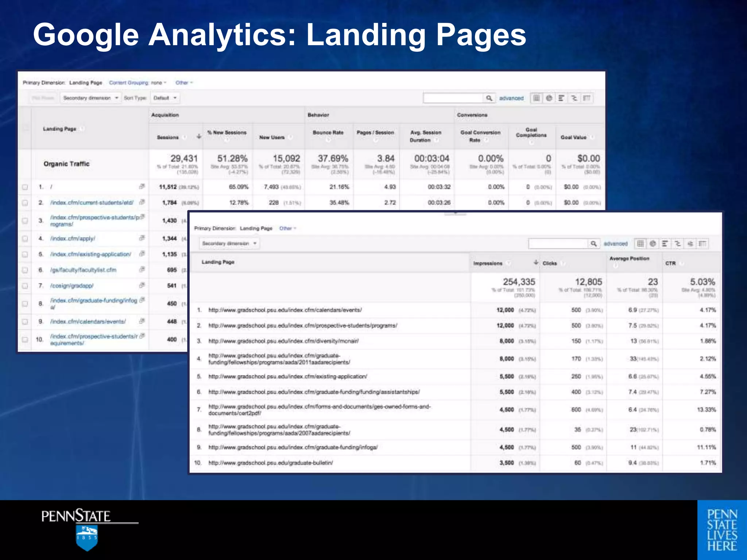Select Comparison view in lower report
Screen dimensions: 747x560
[x=678, y=244]
